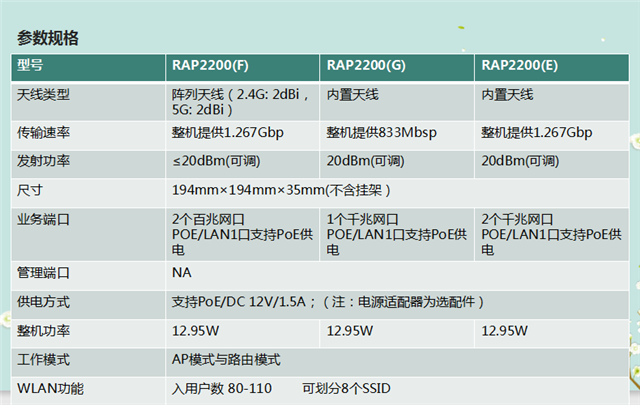640x405 pixels.
Task: Click the 可划分8个SSID text
Action: 349,388
